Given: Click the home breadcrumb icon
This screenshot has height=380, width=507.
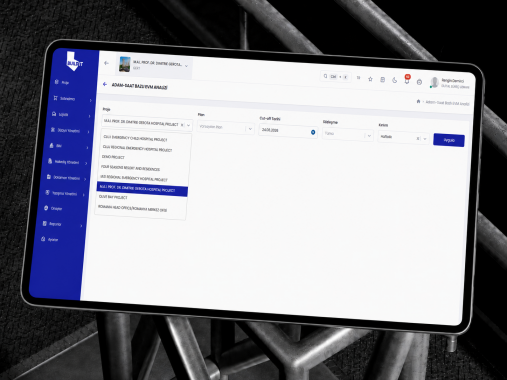Looking at the screenshot, I should (x=418, y=101).
